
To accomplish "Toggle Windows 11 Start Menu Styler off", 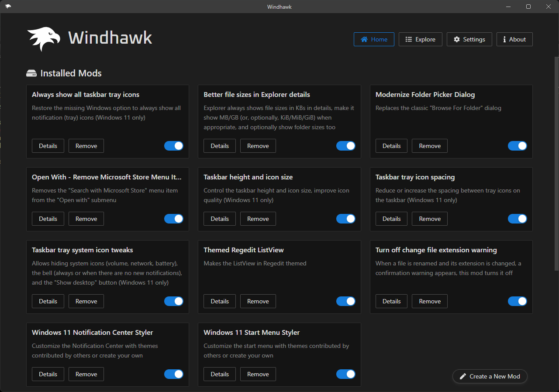I will pyautogui.click(x=346, y=374).
